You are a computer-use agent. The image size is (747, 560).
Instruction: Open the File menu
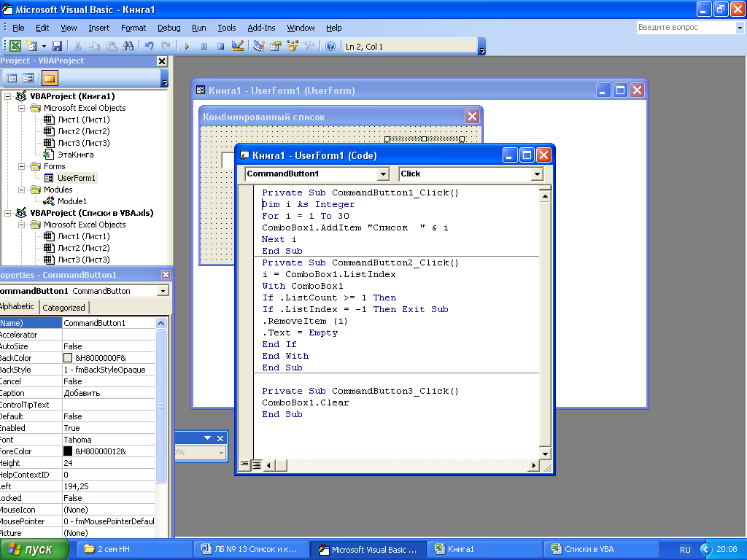18,28
